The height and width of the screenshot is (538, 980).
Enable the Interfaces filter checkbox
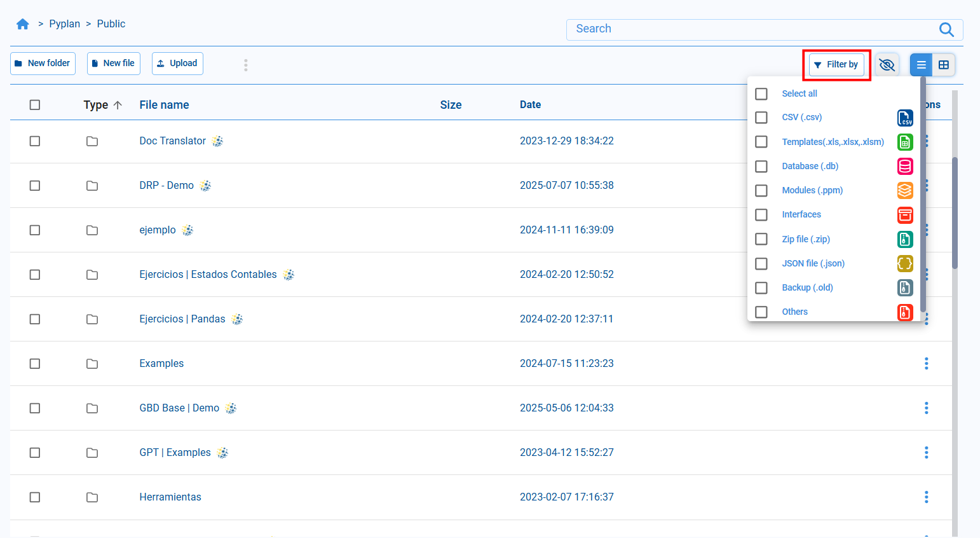tap(761, 215)
